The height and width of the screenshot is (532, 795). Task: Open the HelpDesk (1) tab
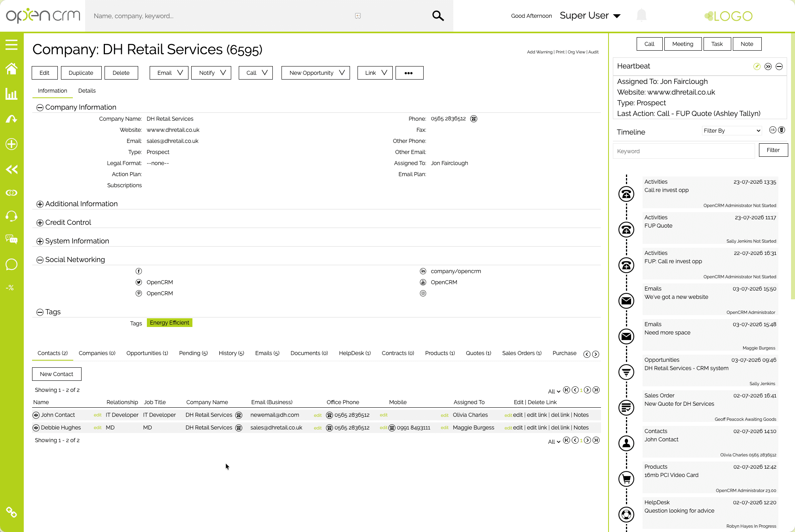click(x=355, y=353)
